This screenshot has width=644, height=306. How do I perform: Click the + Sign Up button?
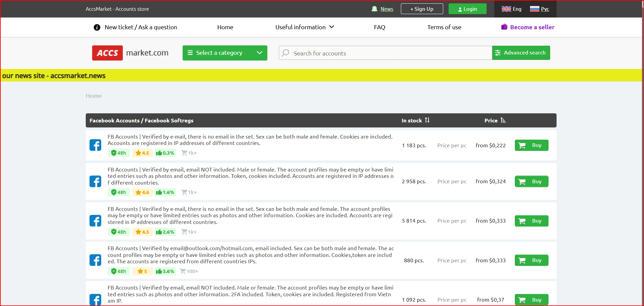tap(422, 9)
